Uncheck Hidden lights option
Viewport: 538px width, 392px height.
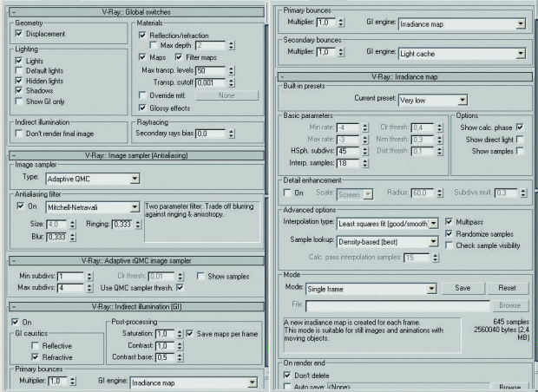(x=19, y=81)
